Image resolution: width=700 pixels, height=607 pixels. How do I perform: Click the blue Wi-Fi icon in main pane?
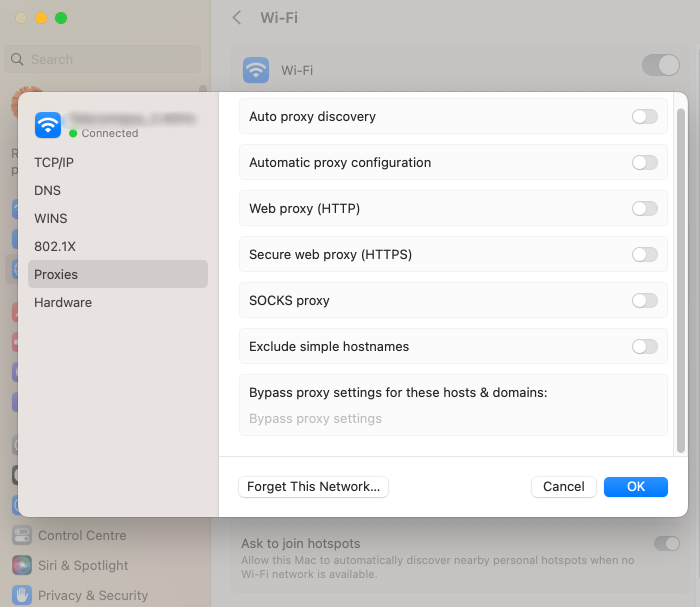[256, 70]
